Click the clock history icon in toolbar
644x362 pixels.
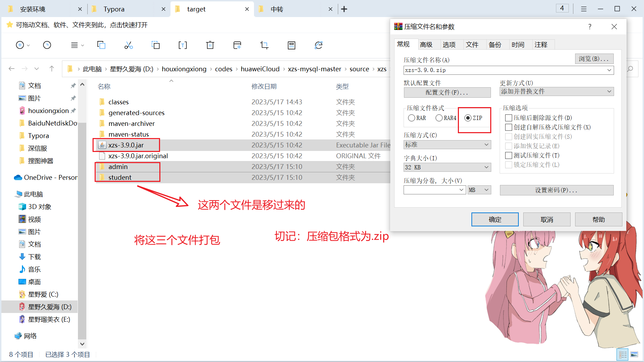pyautogui.click(x=47, y=45)
